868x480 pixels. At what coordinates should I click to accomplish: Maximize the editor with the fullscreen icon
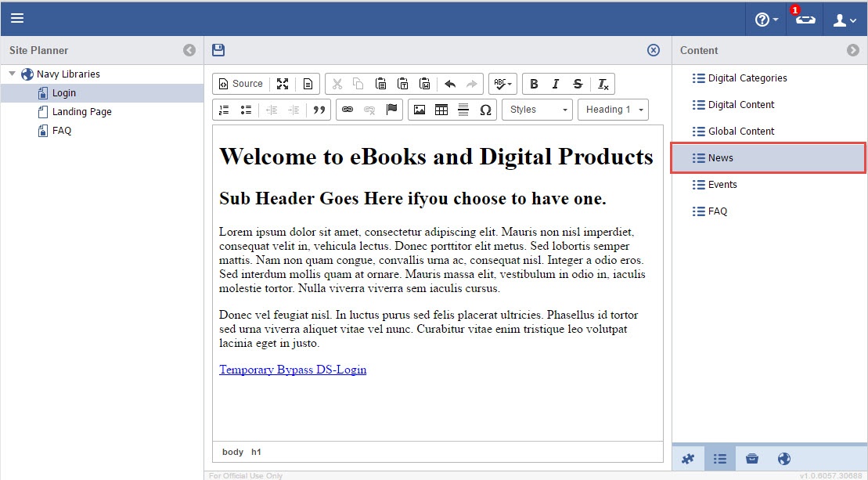tap(283, 84)
